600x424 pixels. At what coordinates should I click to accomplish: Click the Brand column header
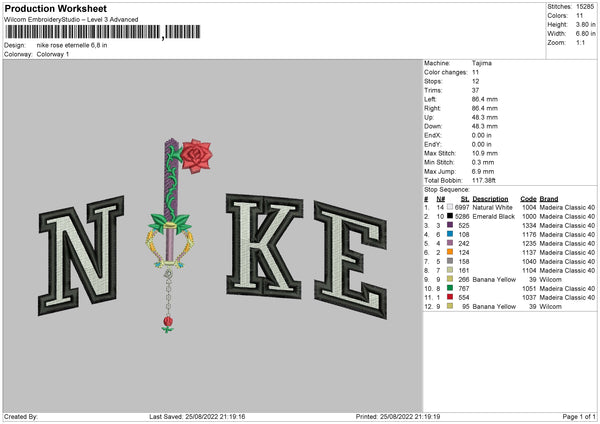549,199
